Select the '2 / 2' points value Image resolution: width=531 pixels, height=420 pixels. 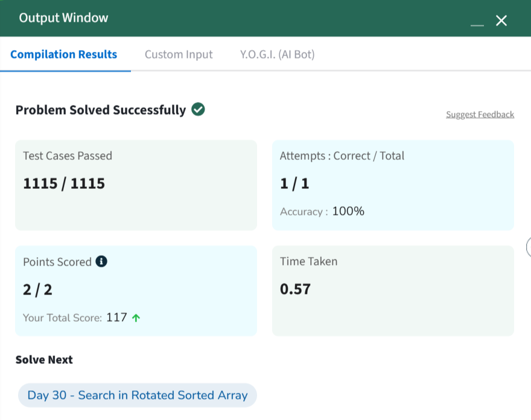pyautogui.click(x=37, y=290)
